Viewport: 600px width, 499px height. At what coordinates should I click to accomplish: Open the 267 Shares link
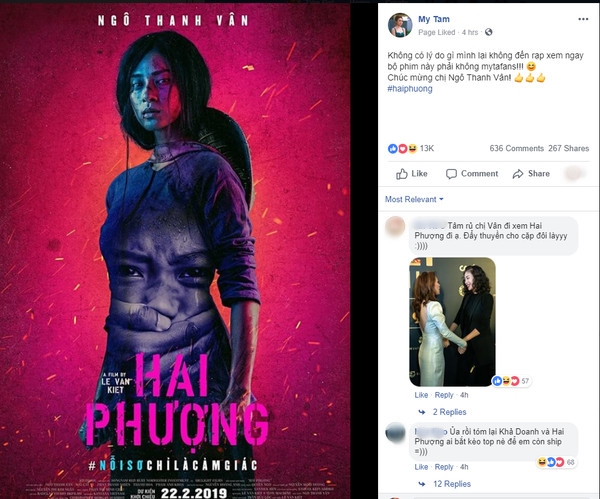click(568, 148)
